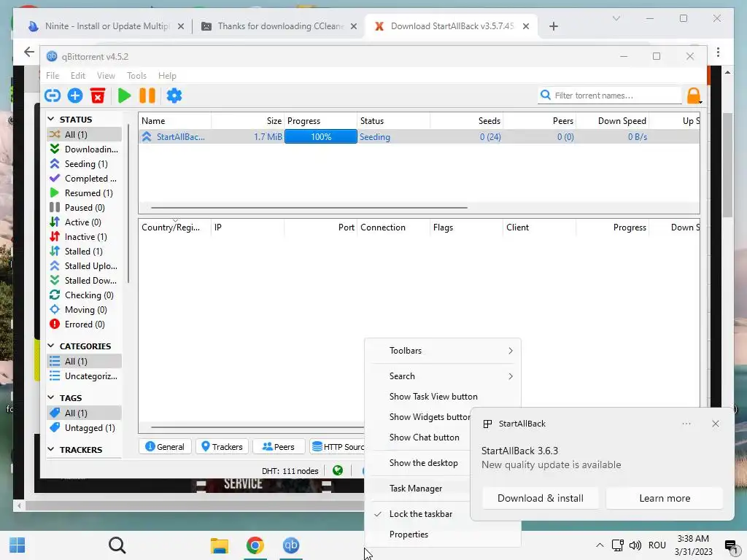Open StartAllBack notification options dots
Image resolution: width=747 pixels, height=560 pixels.
tap(686, 424)
